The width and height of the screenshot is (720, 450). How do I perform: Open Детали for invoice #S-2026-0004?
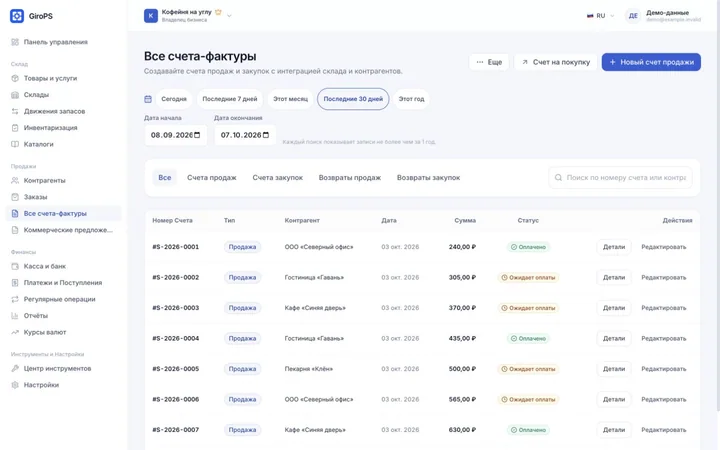pos(614,339)
